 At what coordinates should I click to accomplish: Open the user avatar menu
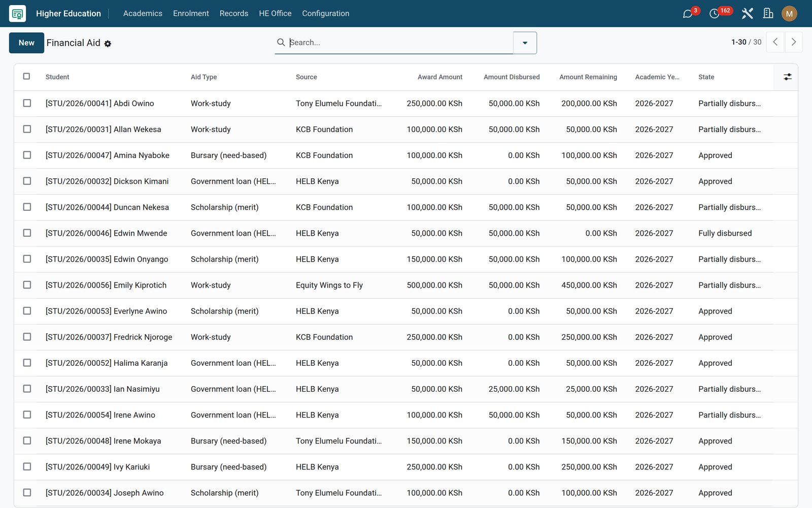tap(789, 14)
